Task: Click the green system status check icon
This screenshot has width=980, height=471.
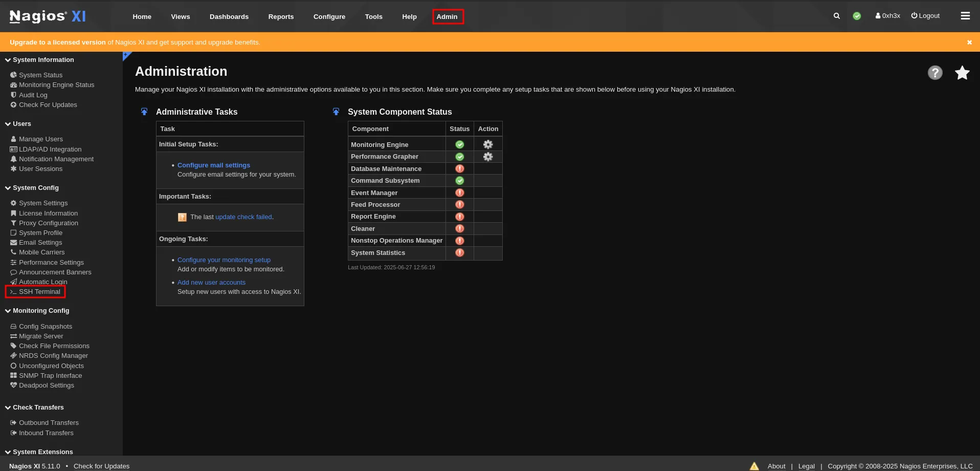Action: click(857, 16)
